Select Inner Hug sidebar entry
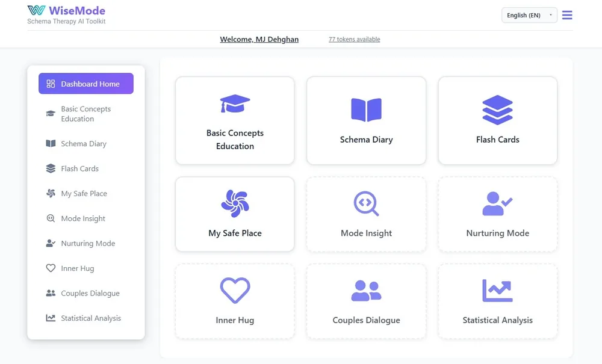This screenshot has height=364, width=602. click(x=86, y=268)
